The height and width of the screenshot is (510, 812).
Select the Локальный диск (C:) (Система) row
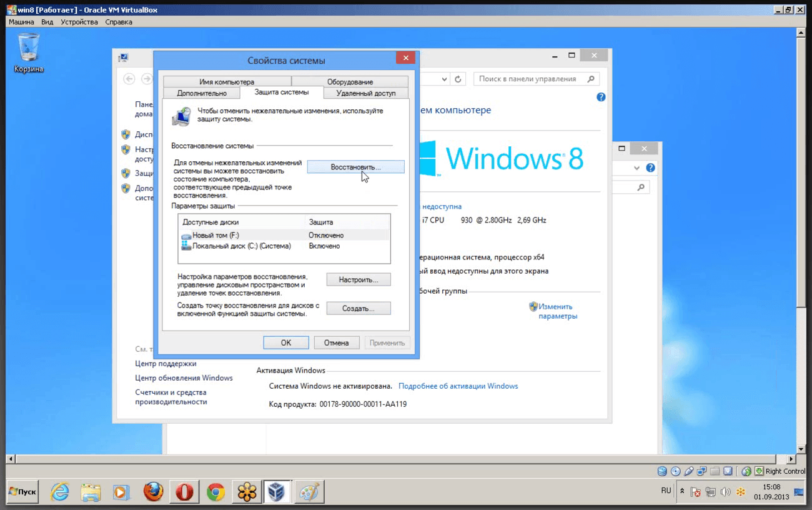[x=284, y=246]
